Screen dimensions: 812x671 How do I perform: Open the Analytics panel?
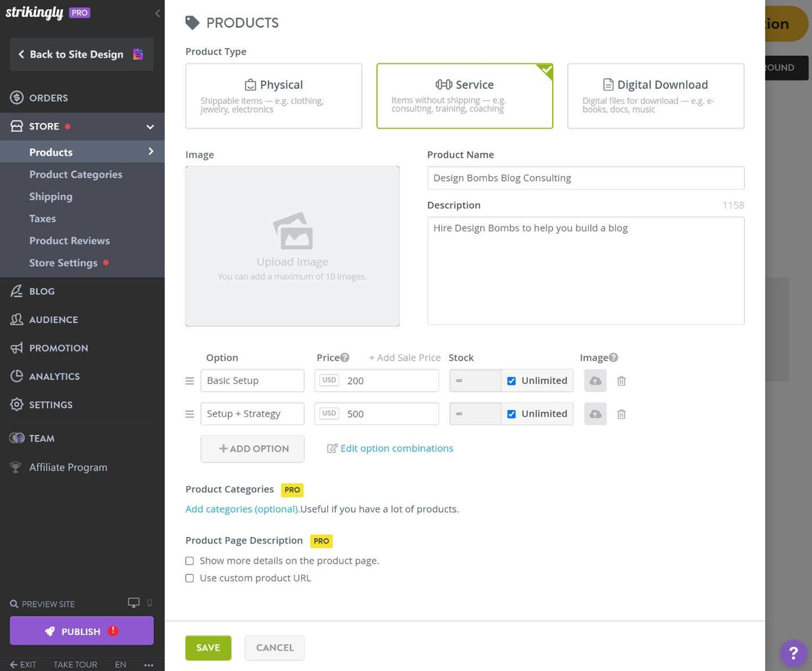pos(54,376)
